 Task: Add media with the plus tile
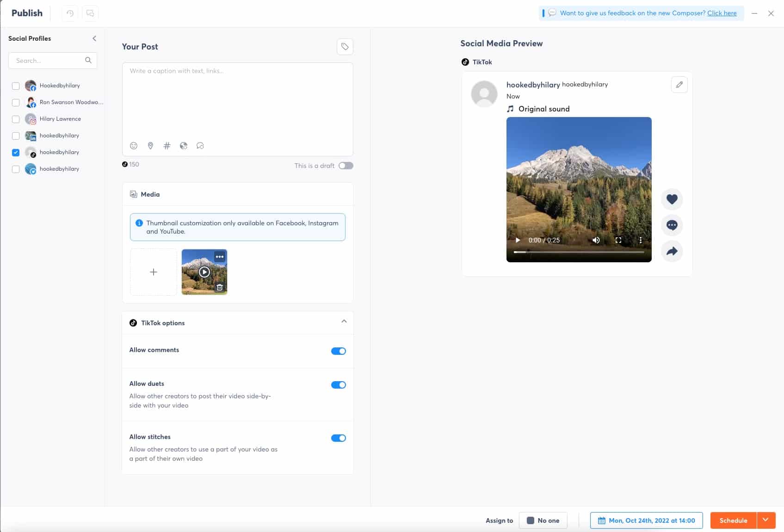pos(154,272)
